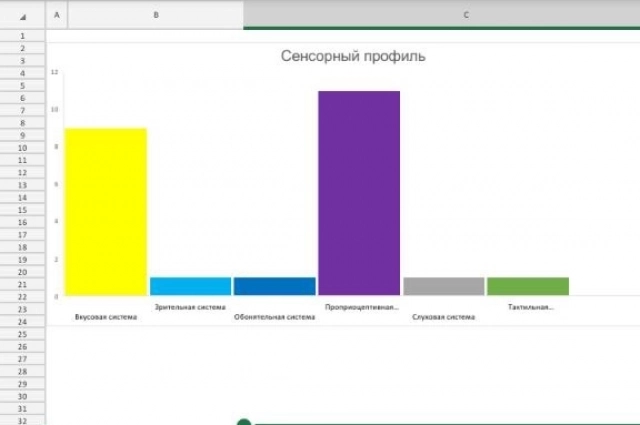Image resolution: width=640 pixels, height=425 pixels.
Task: Click the axis label Проприоцептивная...
Action: click(362, 307)
